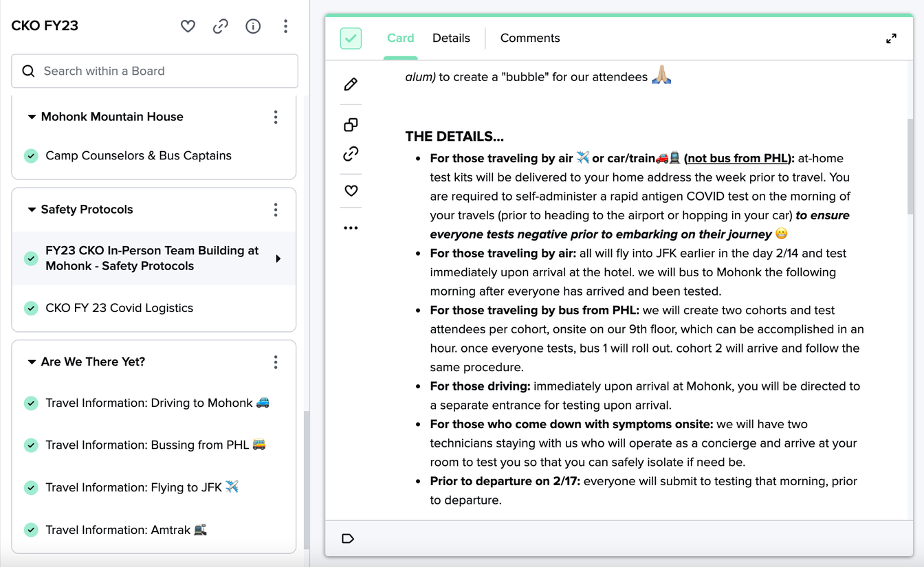Toggle check for Flying to JFK card

(x=31, y=488)
